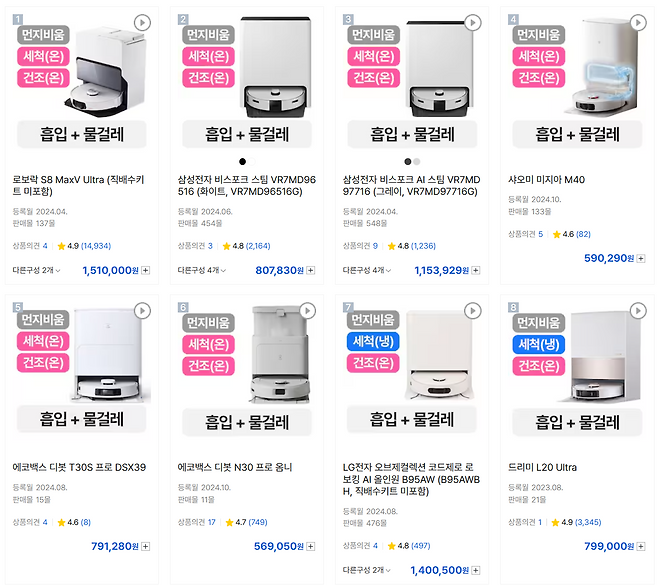The height and width of the screenshot is (585, 658).
Task: Click plus icon beside 1,510,000원 price
Action: point(146,270)
